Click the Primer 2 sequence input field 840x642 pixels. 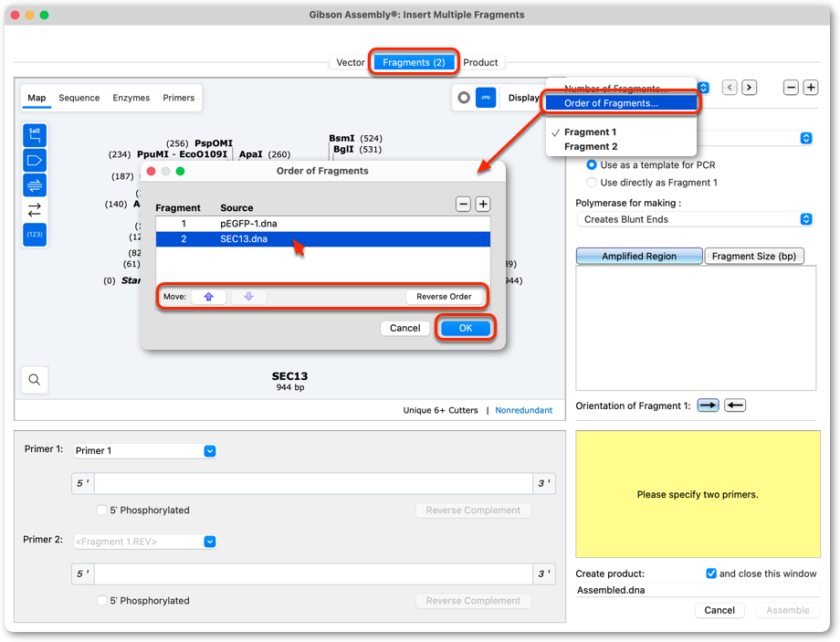[x=313, y=574]
